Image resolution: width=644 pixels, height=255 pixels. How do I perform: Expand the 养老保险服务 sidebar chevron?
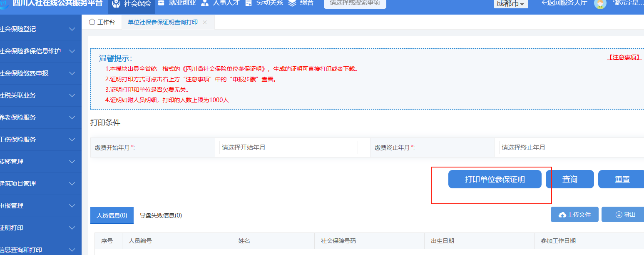tap(72, 117)
